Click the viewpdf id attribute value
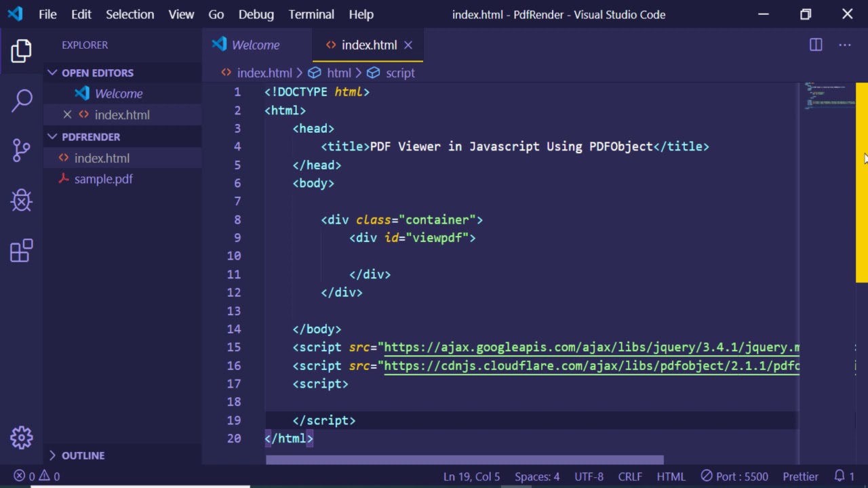 437,238
